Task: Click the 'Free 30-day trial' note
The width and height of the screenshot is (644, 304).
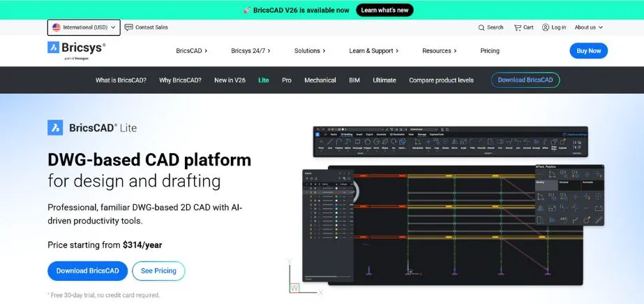Action: [x=103, y=295]
